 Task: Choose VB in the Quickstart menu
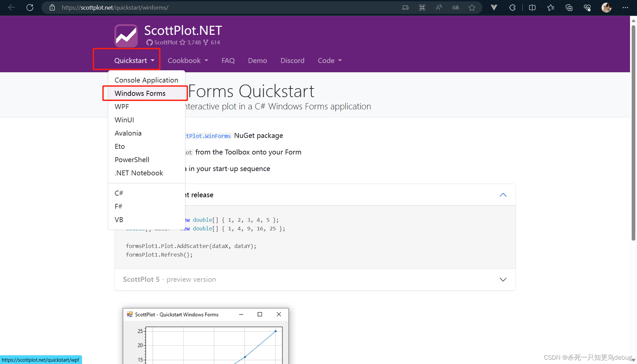click(146, 219)
